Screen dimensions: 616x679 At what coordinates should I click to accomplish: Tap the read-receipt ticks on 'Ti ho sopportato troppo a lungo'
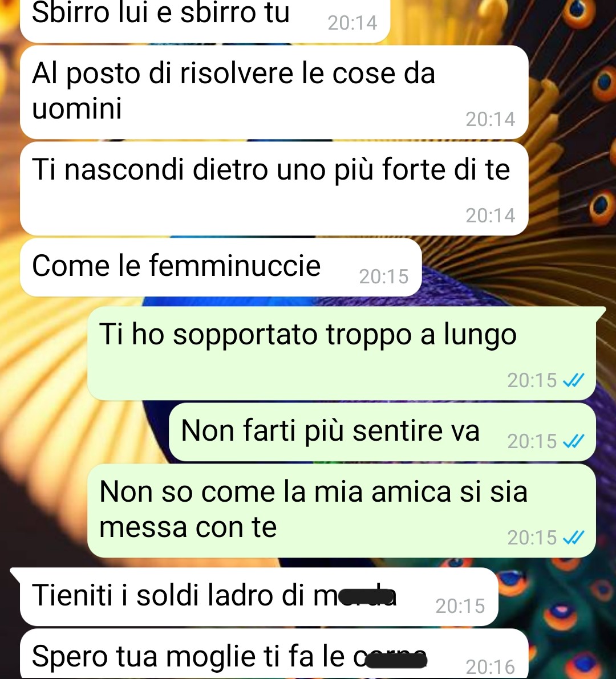(573, 380)
